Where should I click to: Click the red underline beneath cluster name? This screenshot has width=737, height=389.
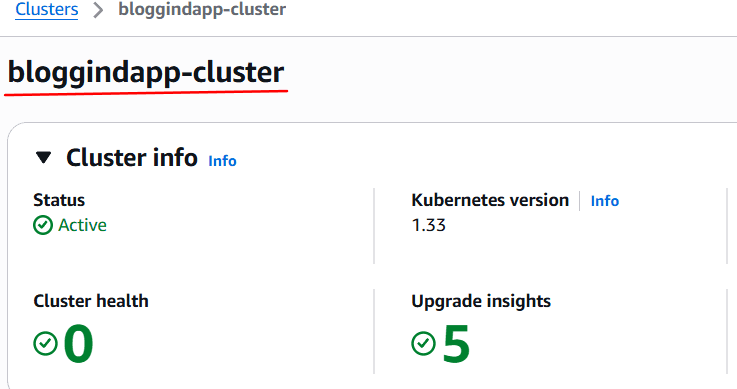pyautogui.click(x=146, y=92)
